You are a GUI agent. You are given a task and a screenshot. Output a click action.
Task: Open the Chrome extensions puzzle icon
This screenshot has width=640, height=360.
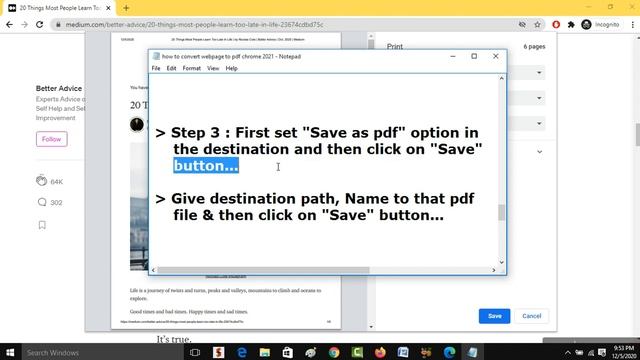coord(571,24)
